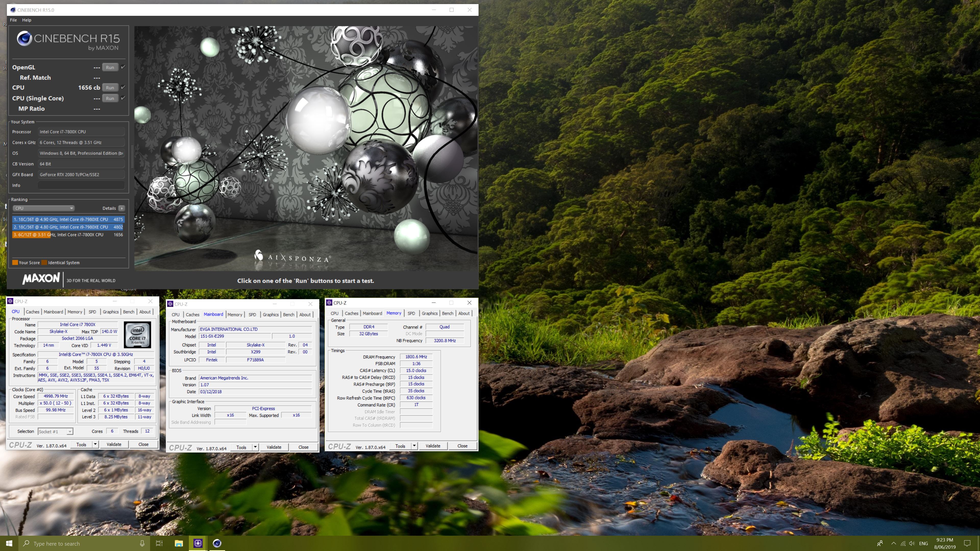Select Memory tab in the Mainboard CPU-Z window
The height and width of the screenshot is (551, 980).
point(235,315)
